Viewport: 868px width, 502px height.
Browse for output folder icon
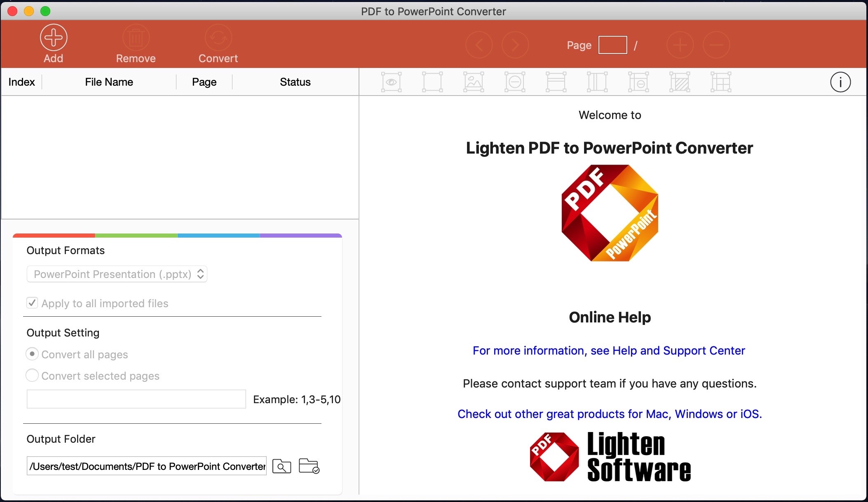(282, 466)
